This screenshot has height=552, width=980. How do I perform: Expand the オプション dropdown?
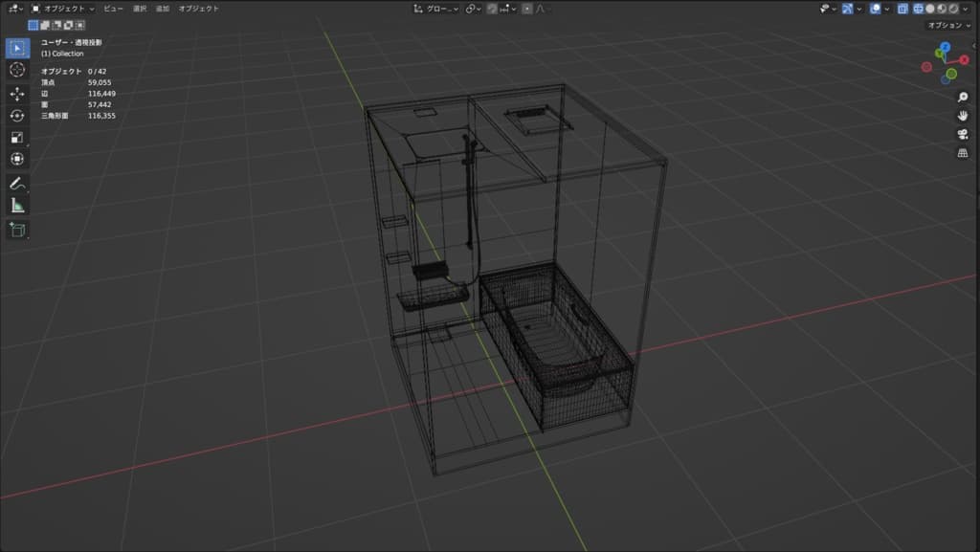[948, 25]
